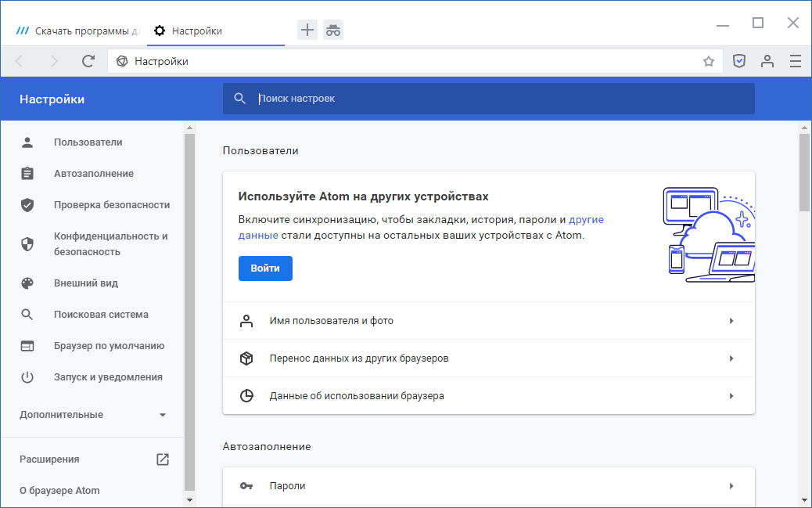Open the hamburger main menu
This screenshot has width=812, height=508.
tap(796, 61)
